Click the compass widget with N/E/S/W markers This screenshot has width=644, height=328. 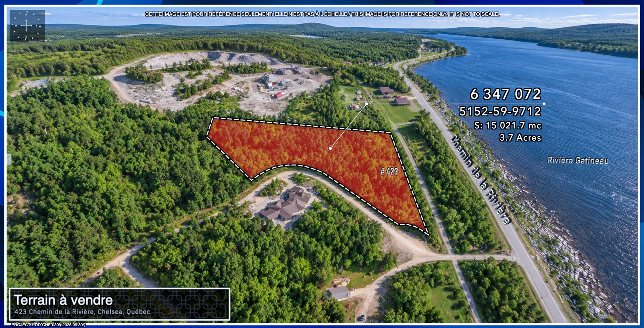pyautogui.click(x=27, y=26)
